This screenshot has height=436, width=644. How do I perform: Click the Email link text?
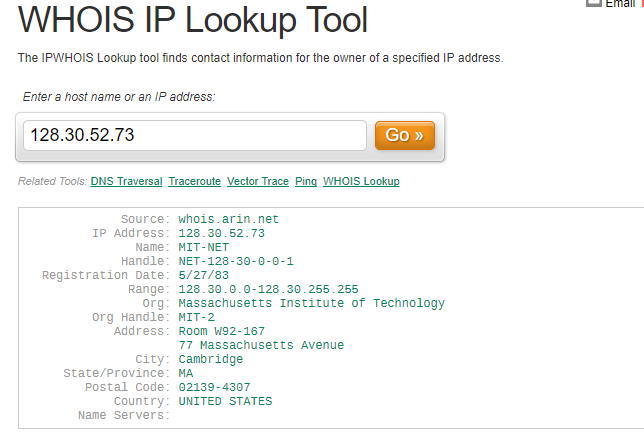point(621,4)
